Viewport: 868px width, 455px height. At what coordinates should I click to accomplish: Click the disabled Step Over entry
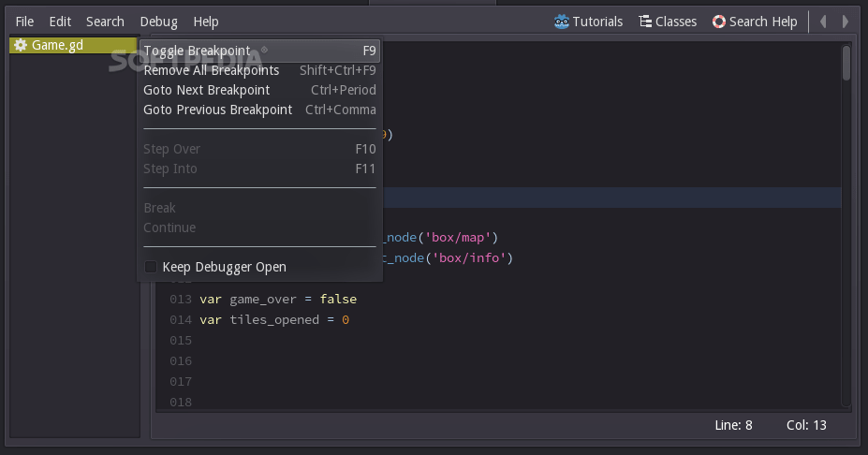(x=259, y=149)
